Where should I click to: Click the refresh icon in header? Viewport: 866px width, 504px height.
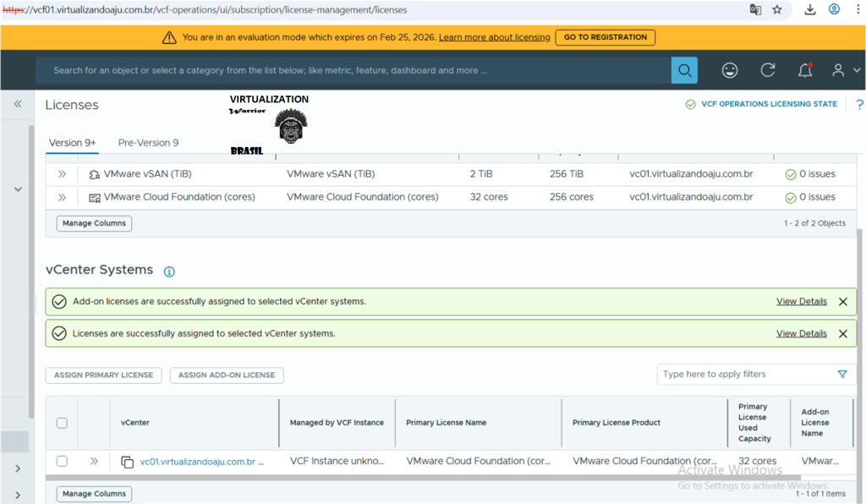(x=768, y=70)
